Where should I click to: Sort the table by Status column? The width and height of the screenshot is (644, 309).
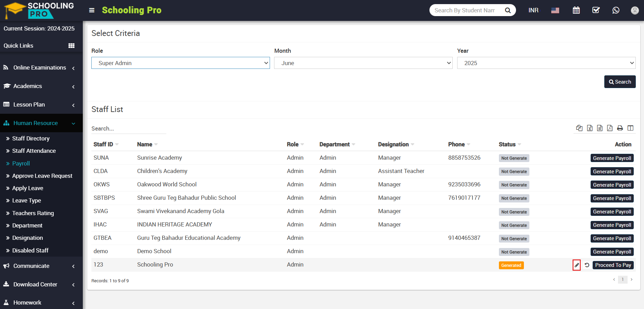tap(510, 144)
